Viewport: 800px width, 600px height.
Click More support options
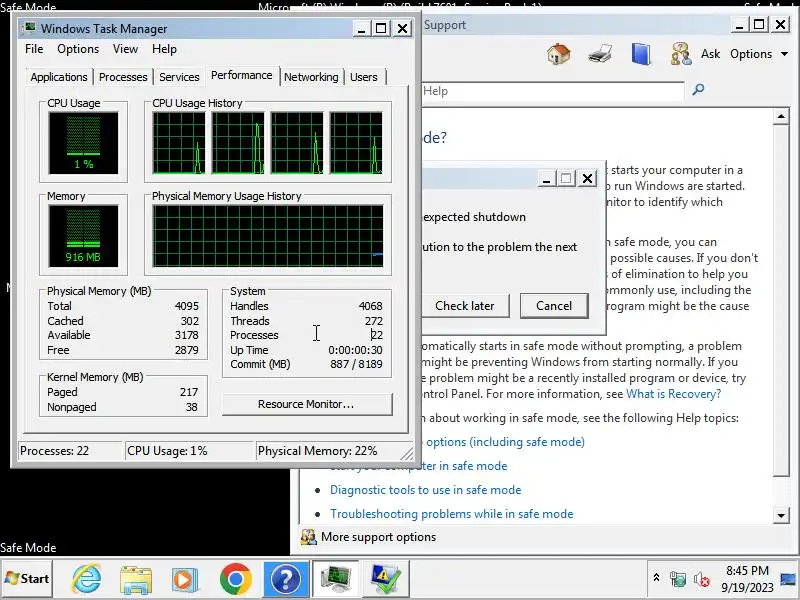pyautogui.click(x=378, y=537)
